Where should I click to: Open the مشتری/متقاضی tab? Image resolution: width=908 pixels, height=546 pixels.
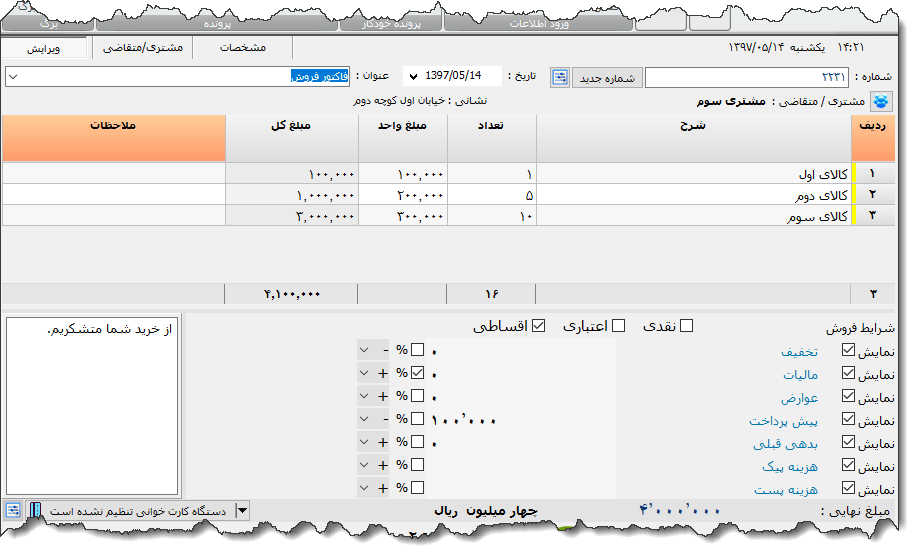tap(143, 47)
